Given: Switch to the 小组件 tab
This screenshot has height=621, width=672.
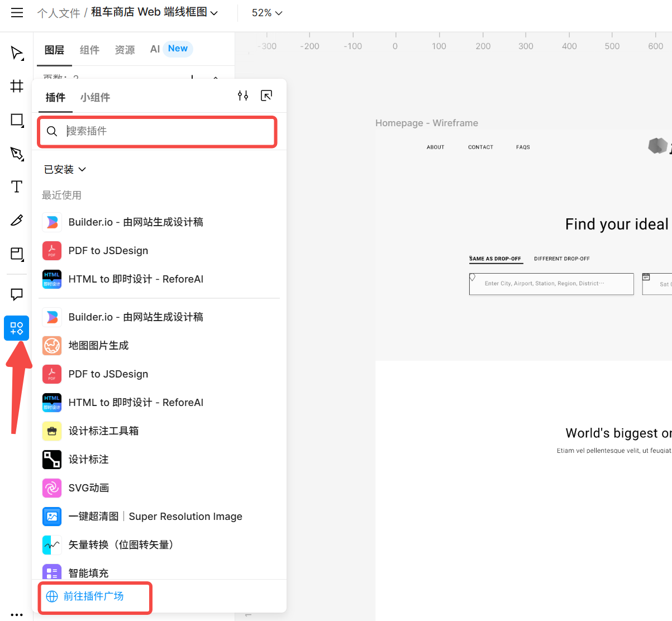Looking at the screenshot, I should point(94,97).
